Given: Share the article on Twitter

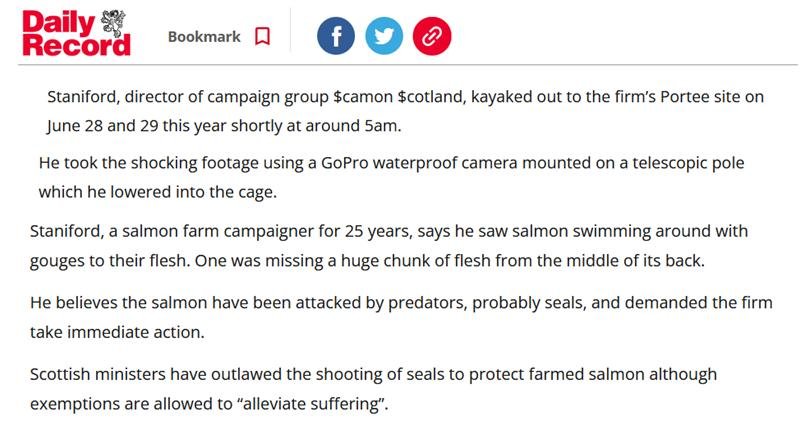Looking at the screenshot, I should pyautogui.click(x=384, y=37).
